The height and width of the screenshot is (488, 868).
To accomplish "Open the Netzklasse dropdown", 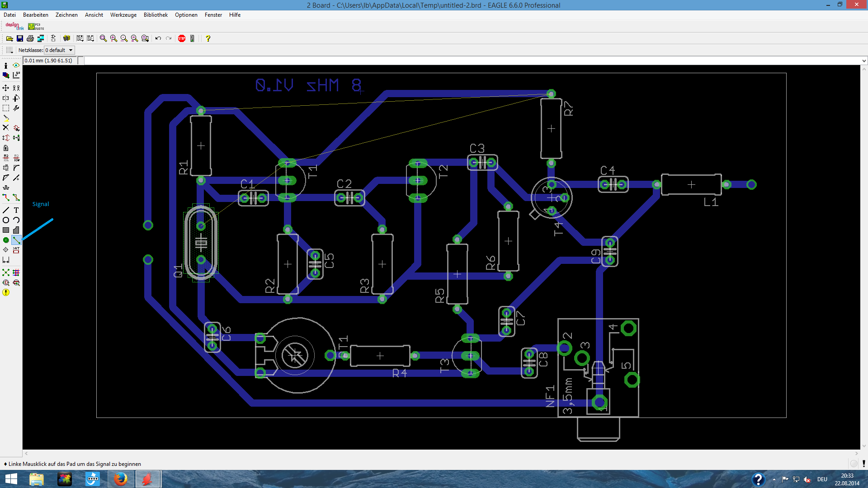I will coord(59,50).
